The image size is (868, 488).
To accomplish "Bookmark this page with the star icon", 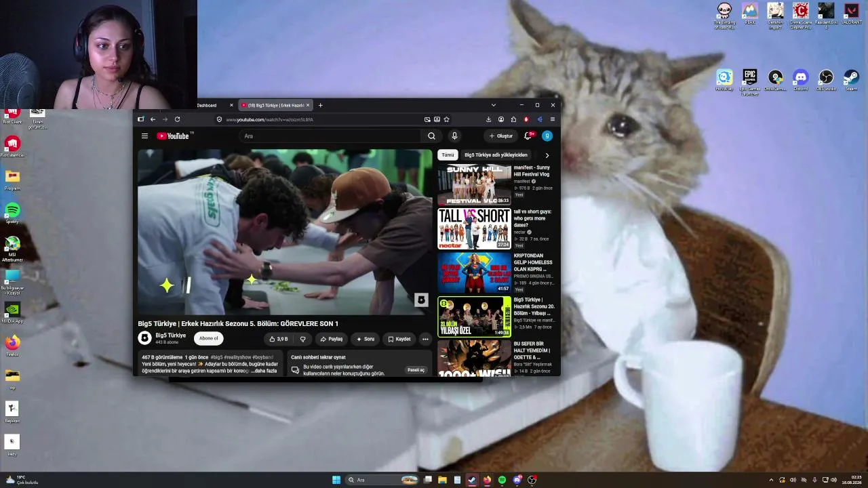I will (x=446, y=119).
